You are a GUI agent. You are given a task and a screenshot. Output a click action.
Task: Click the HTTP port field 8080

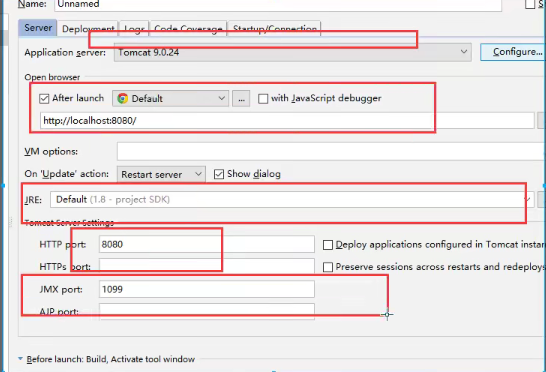click(207, 244)
